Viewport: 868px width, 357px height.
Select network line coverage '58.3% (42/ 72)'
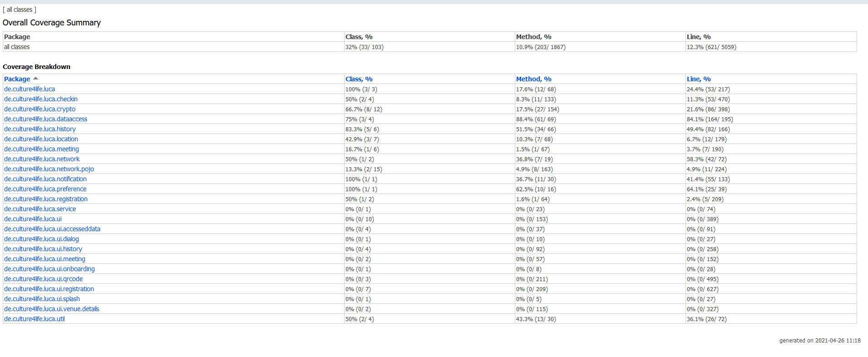(707, 159)
